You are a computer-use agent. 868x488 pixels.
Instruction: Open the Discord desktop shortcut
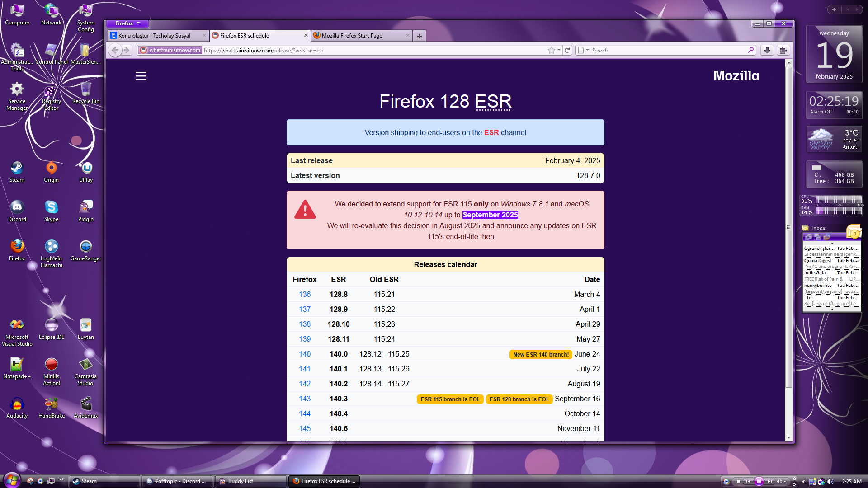click(x=17, y=211)
